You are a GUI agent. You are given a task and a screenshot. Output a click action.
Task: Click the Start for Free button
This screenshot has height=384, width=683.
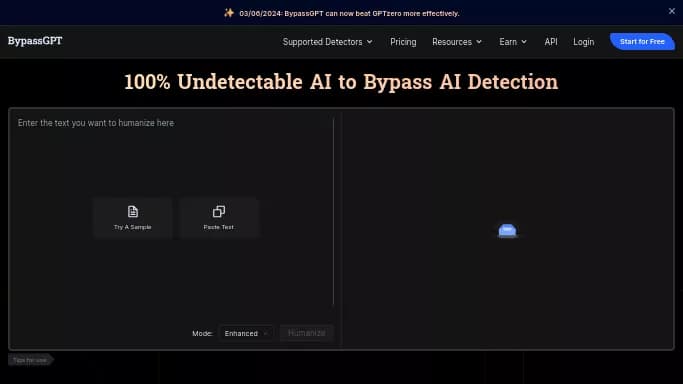pos(642,42)
